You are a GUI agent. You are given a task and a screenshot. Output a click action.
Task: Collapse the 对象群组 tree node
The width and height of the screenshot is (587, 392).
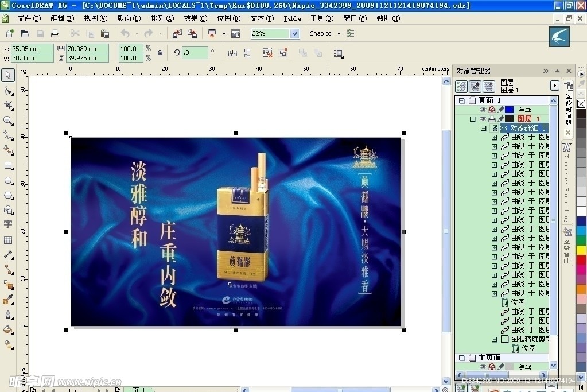coord(483,128)
